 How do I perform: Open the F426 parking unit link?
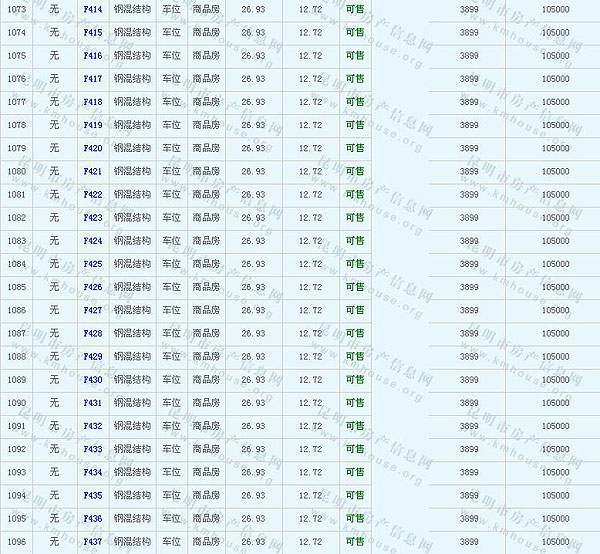[92, 287]
